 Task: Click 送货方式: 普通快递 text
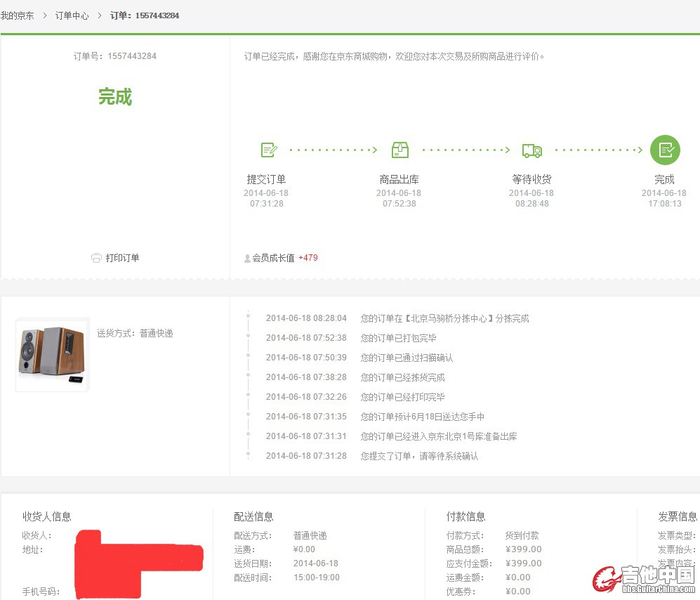click(x=135, y=333)
